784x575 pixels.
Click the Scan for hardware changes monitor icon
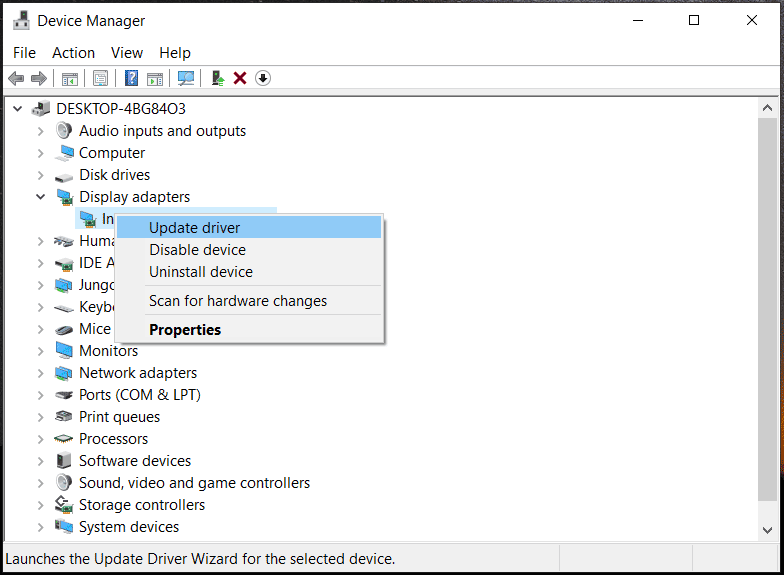click(x=185, y=78)
